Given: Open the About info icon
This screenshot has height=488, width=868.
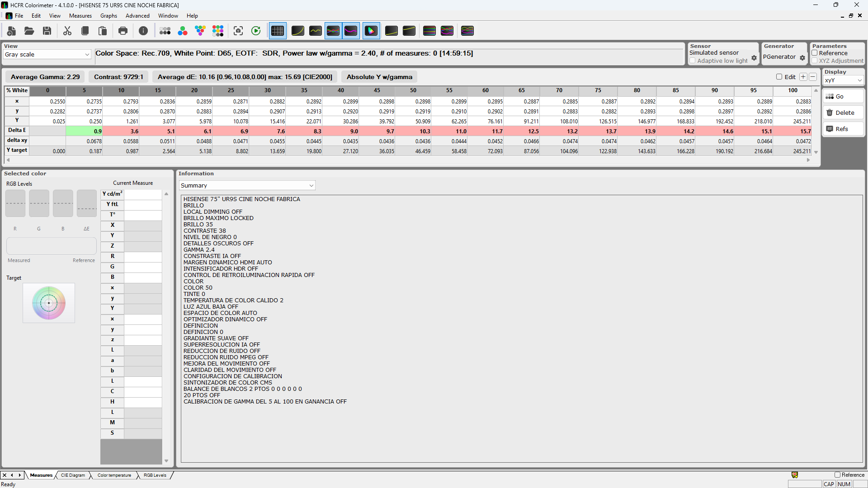Looking at the screenshot, I should [x=143, y=31].
